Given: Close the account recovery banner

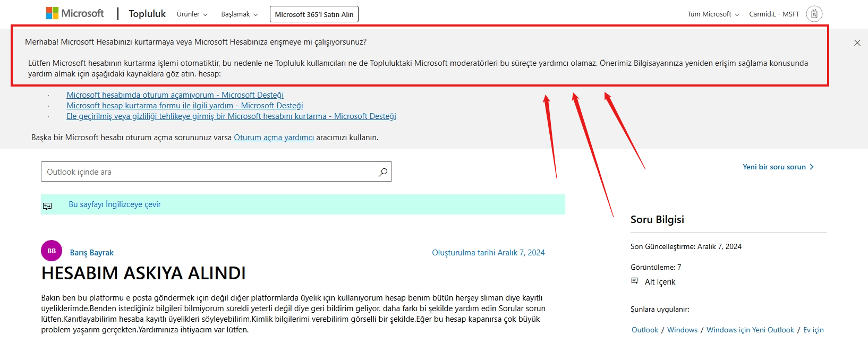Looking at the screenshot, I should pos(857,42).
